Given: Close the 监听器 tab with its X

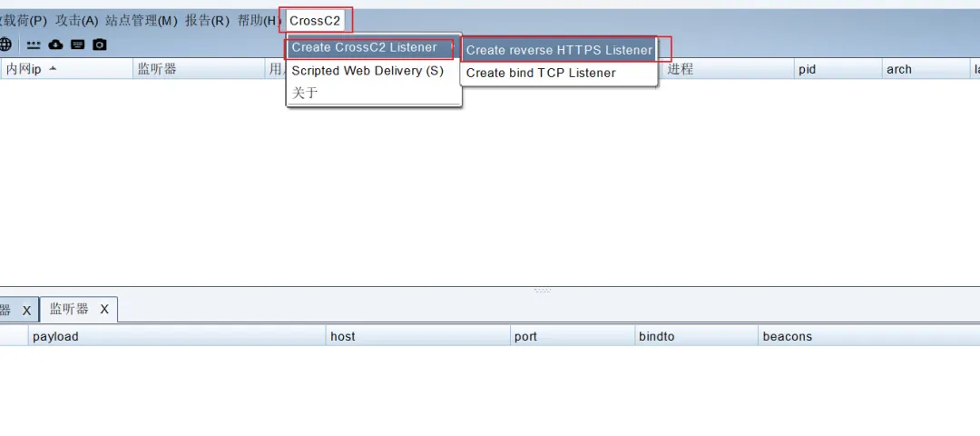Looking at the screenshot, I should pos(104,310).
